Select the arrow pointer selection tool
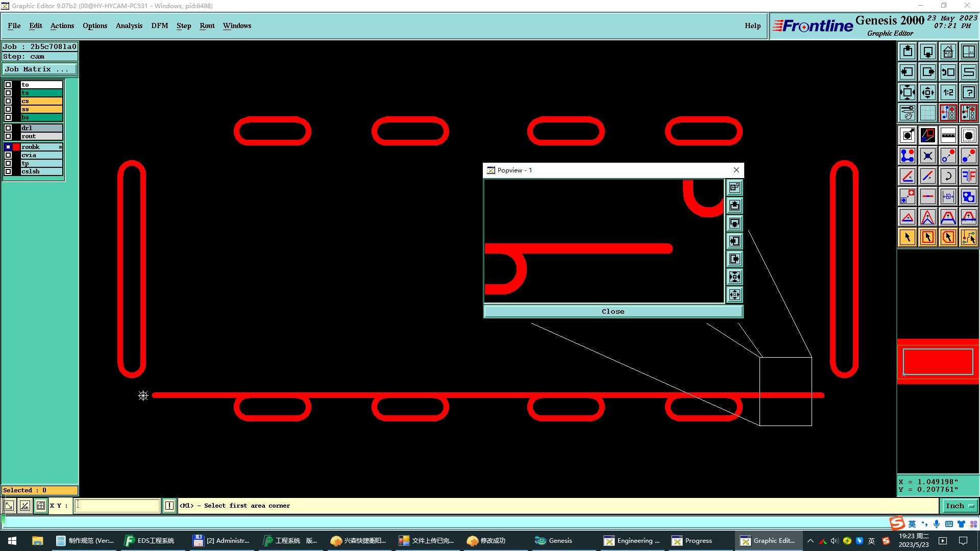Screen dimensions: 980x551 [x=908, y=237]
